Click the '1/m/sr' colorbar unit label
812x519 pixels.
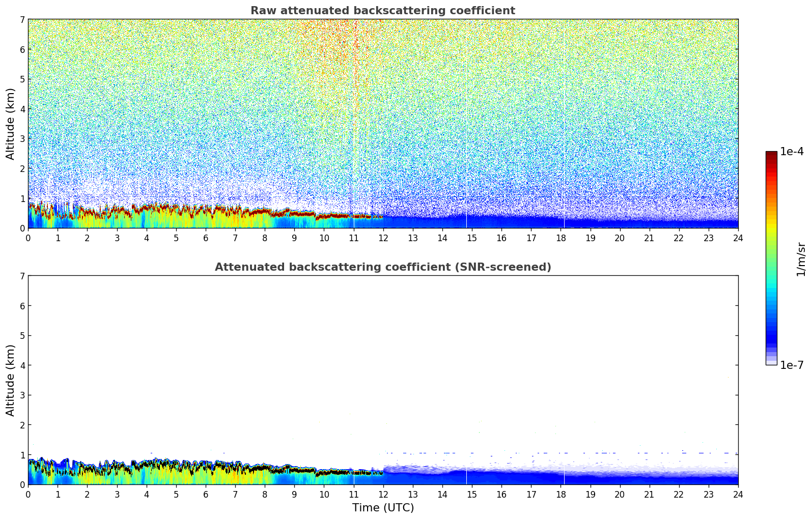point(801,259)
